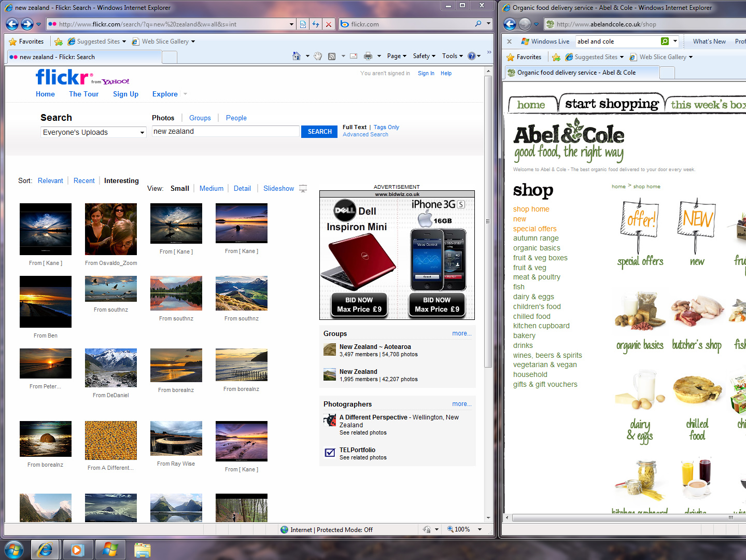
Task: Open the thumbnail from Osvaldo_Zoom
Action: pyautogui.click(x=111, y=229)
